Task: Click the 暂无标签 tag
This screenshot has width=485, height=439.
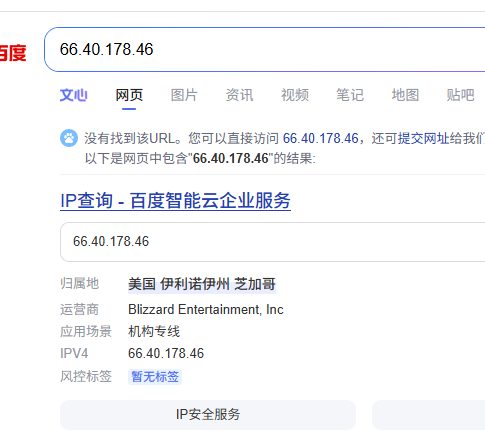Action: coord(155,377)
